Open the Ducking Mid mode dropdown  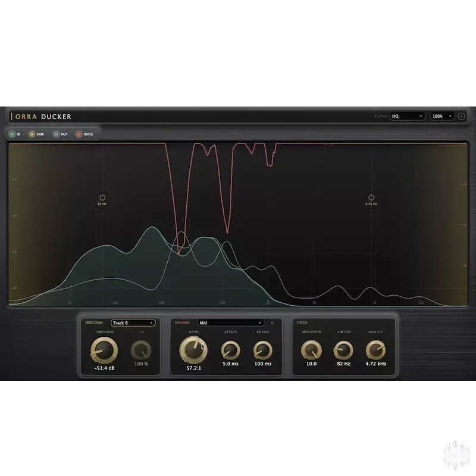230,322
